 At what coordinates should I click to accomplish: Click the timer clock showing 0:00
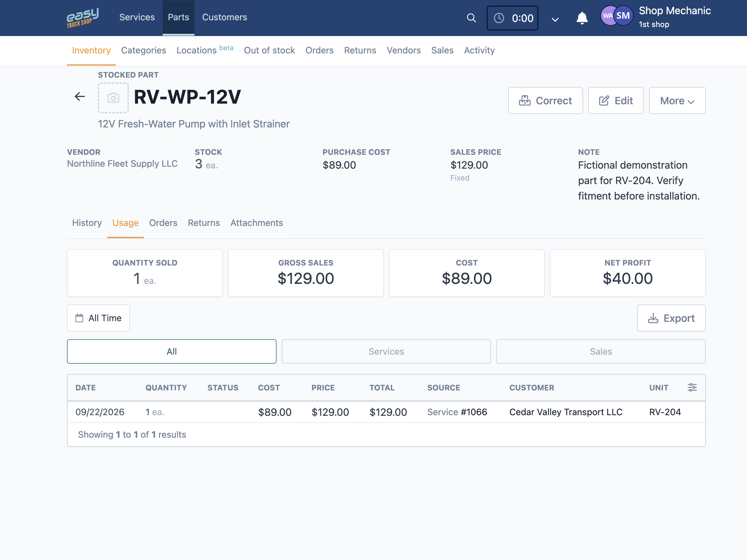(x=512, y=18)
